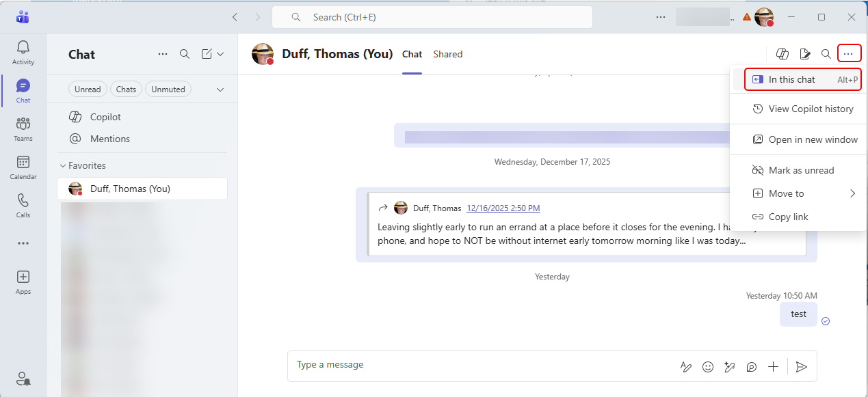
Task: Click the emoji picker icon
Action: (x=708, y=367)
